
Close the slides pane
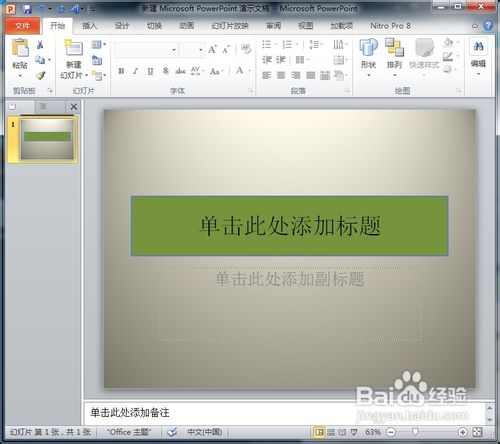tap(74, 107)
